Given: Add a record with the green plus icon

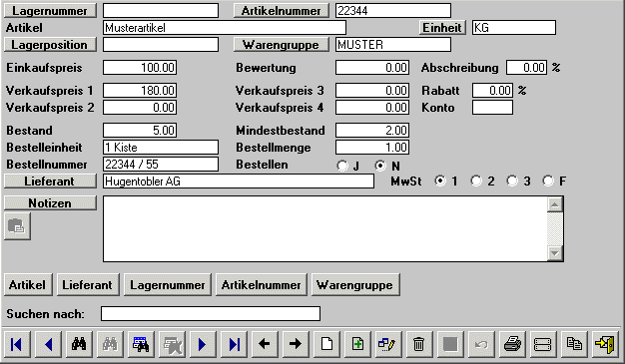Looking at the screenshot, I should coord(357,344).
